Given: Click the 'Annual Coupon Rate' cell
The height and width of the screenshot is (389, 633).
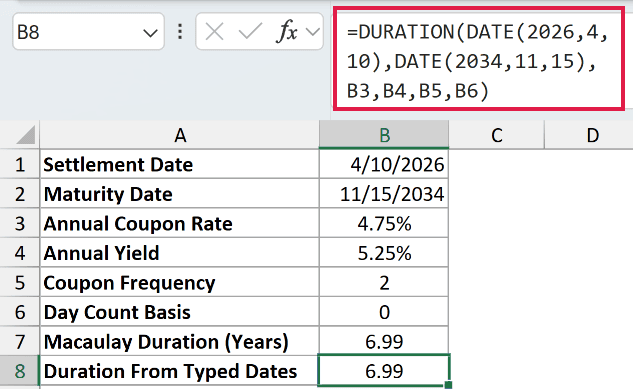Looking at the screenshot, I should coord(180,223).
